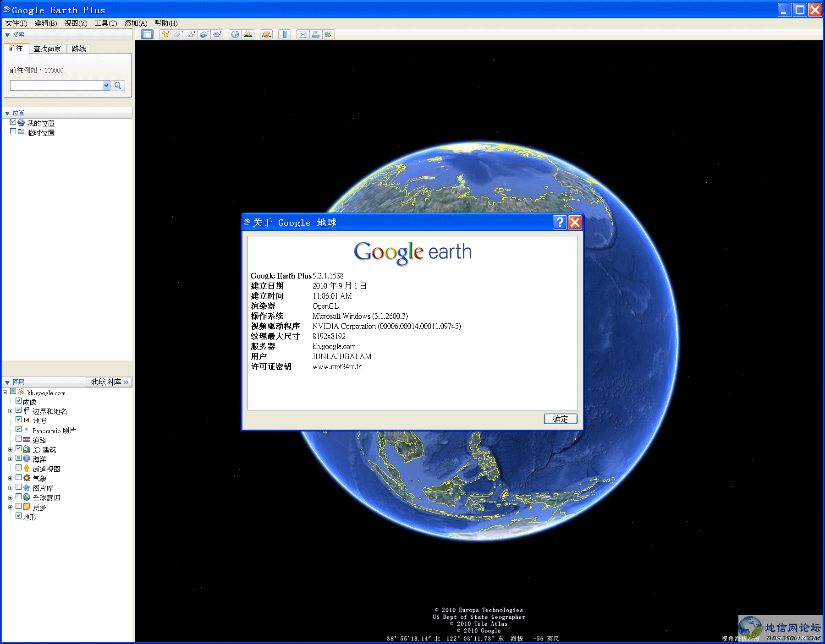This screenshot has height=644, width=825.
Task: Expand the 海洋 tree node
Action: tap(11, 459)
